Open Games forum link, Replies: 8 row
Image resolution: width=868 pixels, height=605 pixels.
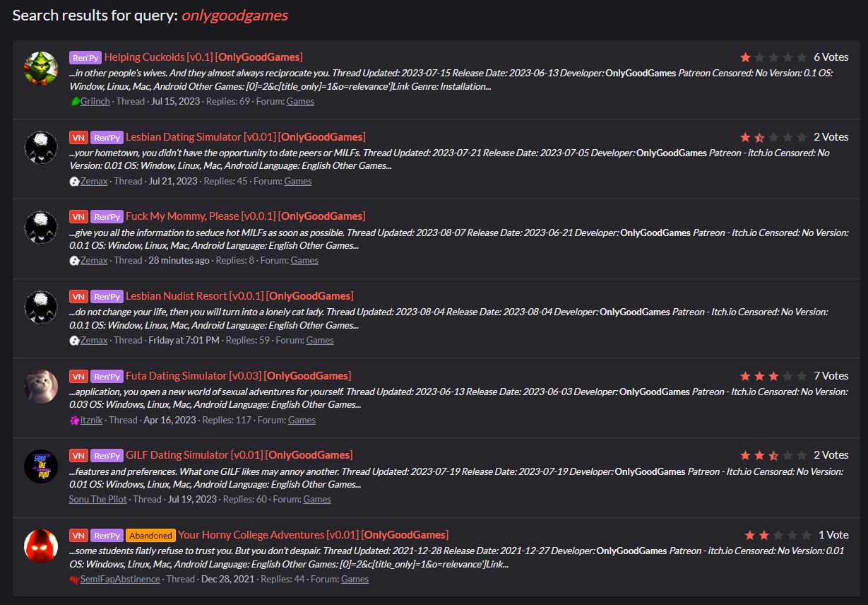(x=304, y=260)
